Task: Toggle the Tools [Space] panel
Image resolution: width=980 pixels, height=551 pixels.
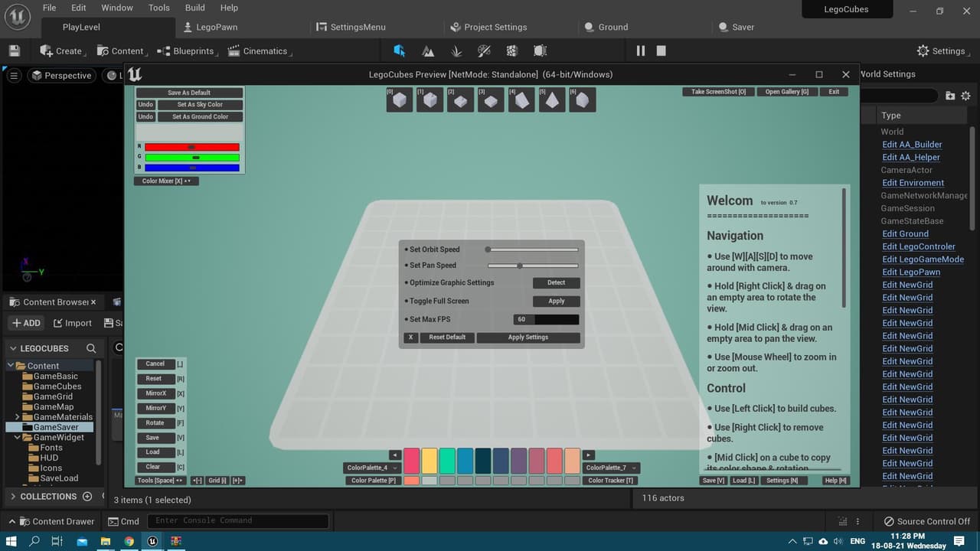Action: click(x=161, y=481)
